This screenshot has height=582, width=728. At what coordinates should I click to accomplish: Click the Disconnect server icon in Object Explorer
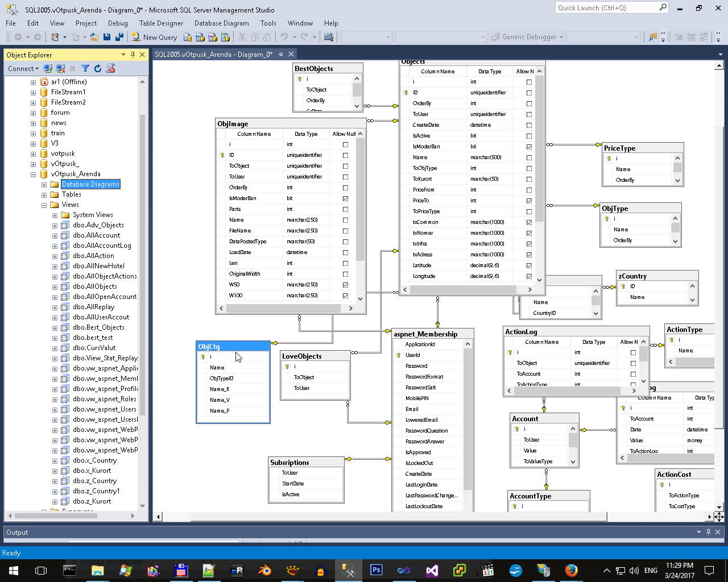pyautogui.click(x=60, y=69)
